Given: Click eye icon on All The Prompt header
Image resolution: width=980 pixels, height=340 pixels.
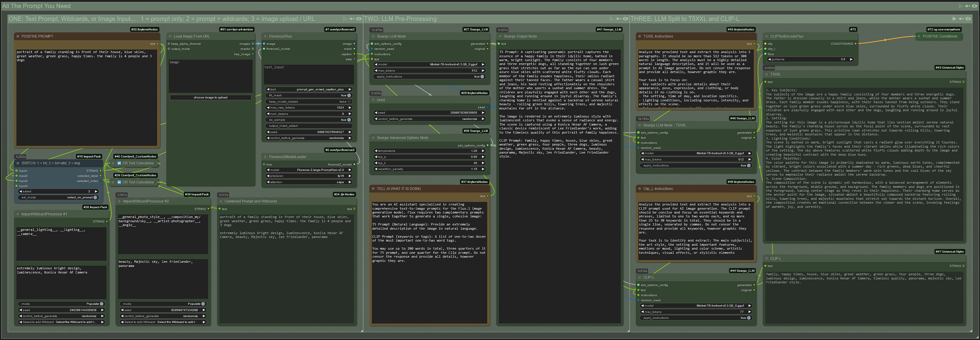Looking at the screenshot, I should point(974,6).
